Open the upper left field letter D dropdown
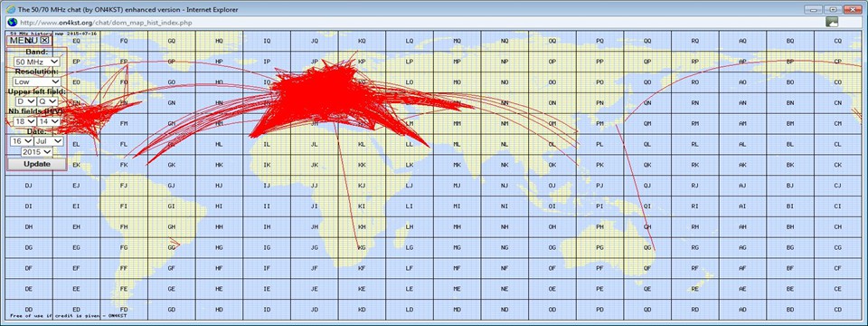Image resolution: width=868 pixels, height=326 pixels. click(25, 101)
